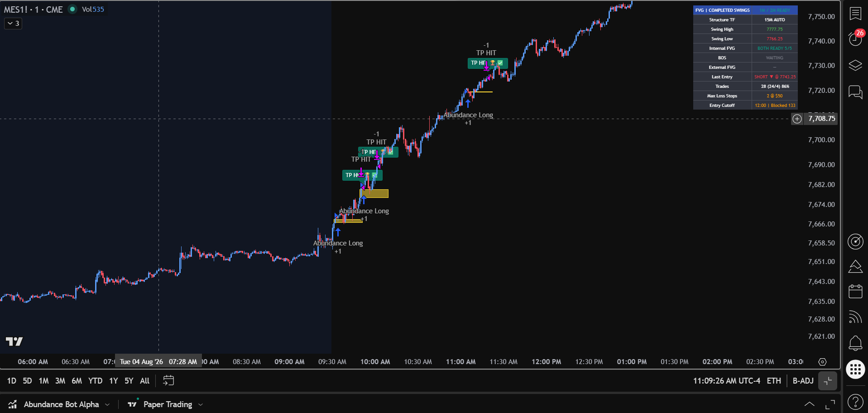Image resolution: width=868 pixels, height=413 pixels.
Task: Click the plus icon beside 7,708.75 price
Action: (x=797, y=119)
